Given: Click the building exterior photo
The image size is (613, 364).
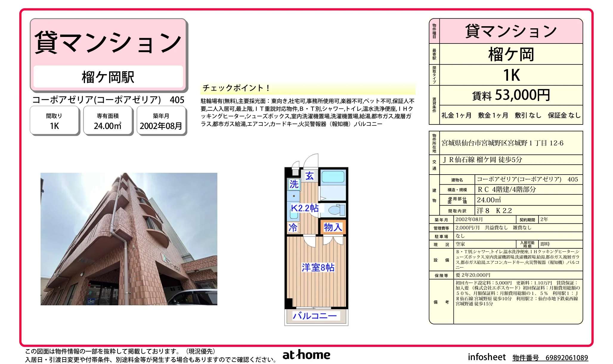Looking at the screenshot, I should click(129, 239).
